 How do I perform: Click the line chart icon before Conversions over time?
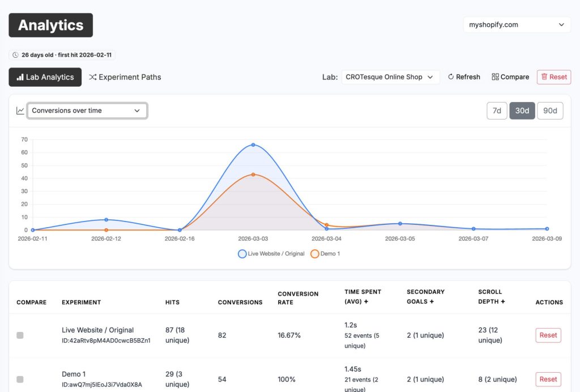20,110
